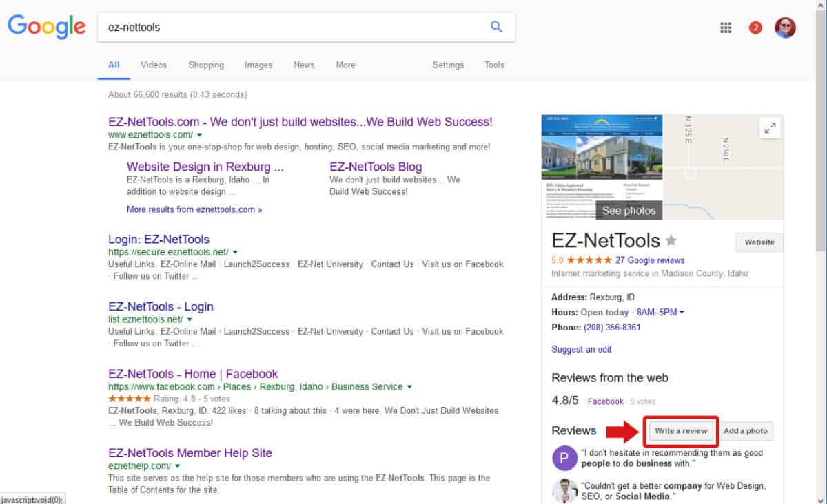Click the Google account profile avatar
Image resolution: width=827 pixels, height=504 pixels.
tap(785, 28)
